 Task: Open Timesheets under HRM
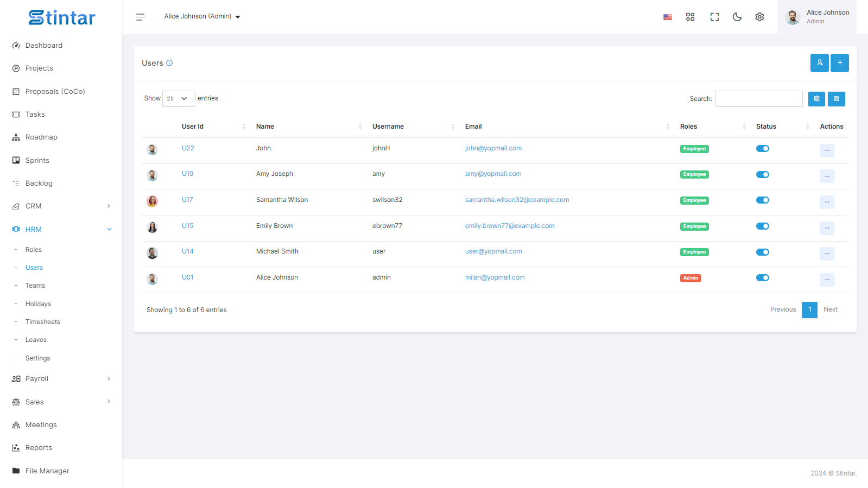(x=43, y=322)
